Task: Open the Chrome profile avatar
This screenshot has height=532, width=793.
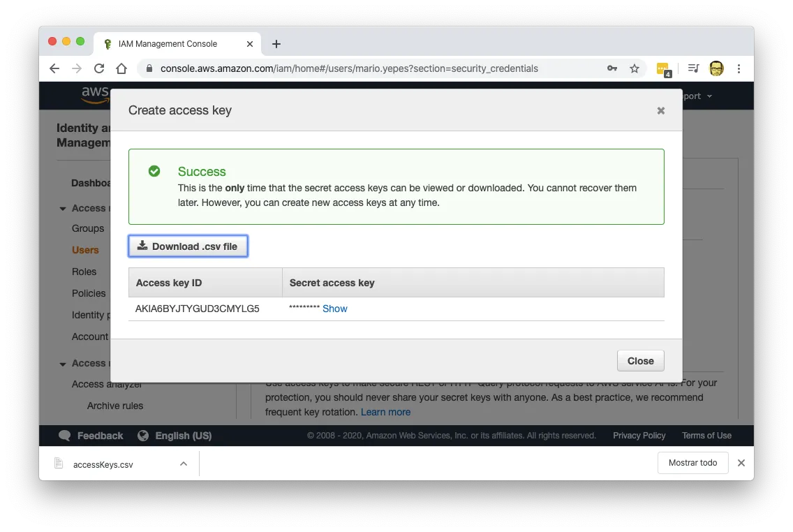Action: tap(716, 68)
